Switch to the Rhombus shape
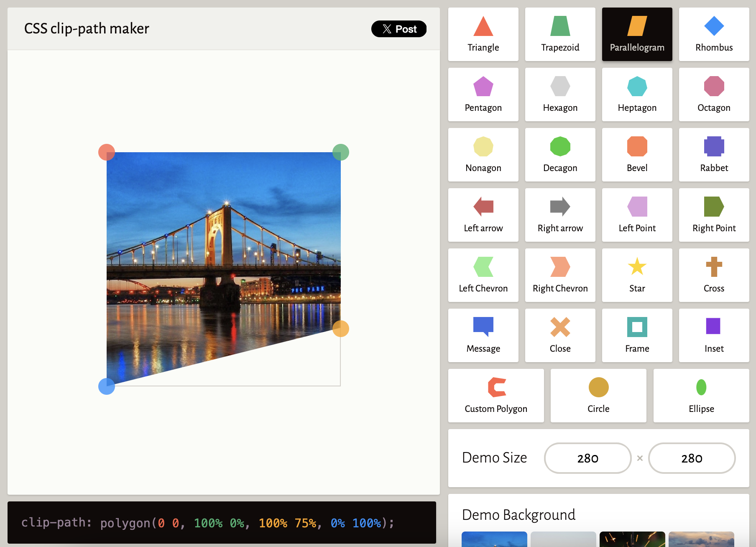 [714, 34]
